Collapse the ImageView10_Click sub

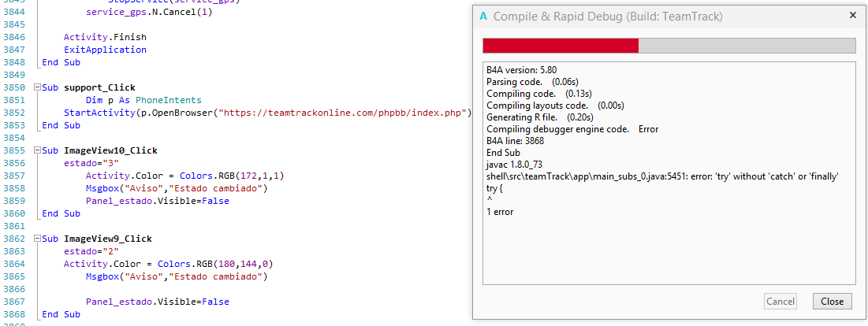pyautogui.click(x=36, y=150)
